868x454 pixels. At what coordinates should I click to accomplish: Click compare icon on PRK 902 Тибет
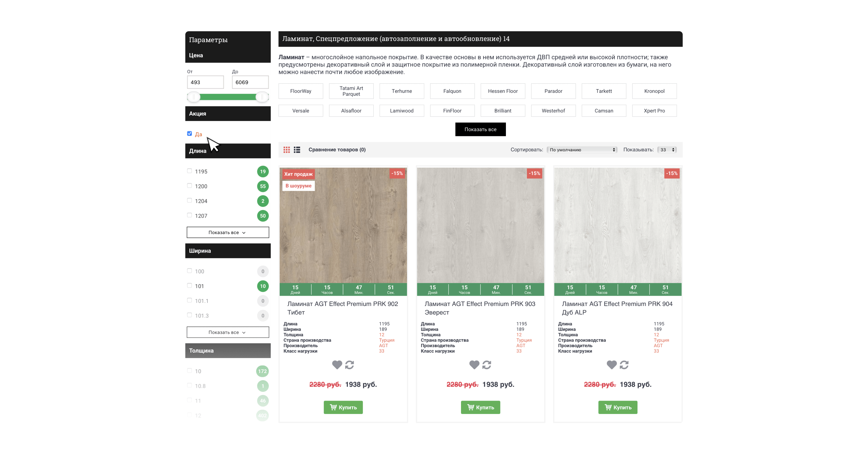[x=349, y=365]
